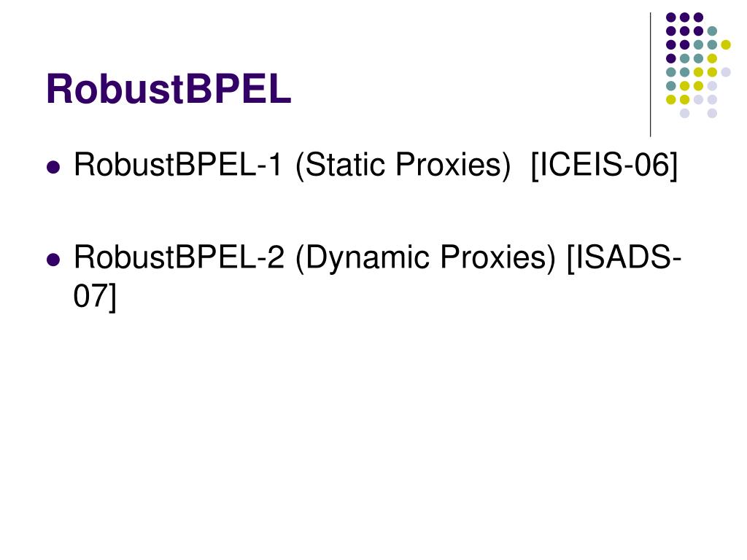Click the thin vertical divider line
The width and height of the screenshot is (747, 560).
[x=650, y=75]
